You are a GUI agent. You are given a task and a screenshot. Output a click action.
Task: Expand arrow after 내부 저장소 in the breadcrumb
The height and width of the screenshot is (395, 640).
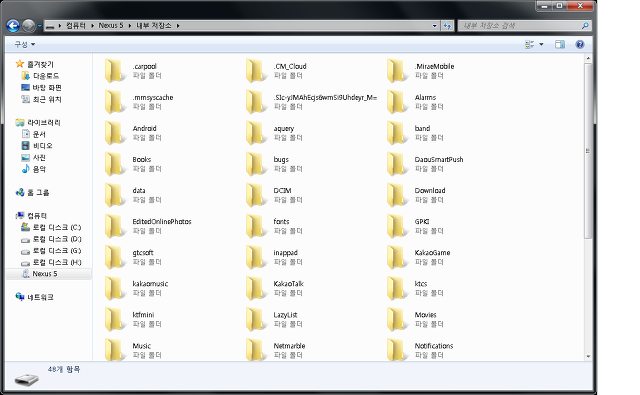178,25
